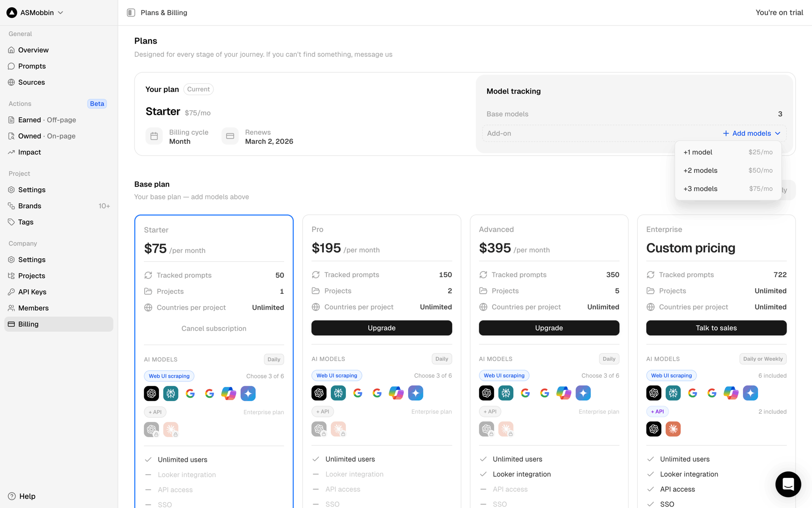Select Billing in the sidebar
The width and height of the screenshot is (812, 508).
pos(59,324)
